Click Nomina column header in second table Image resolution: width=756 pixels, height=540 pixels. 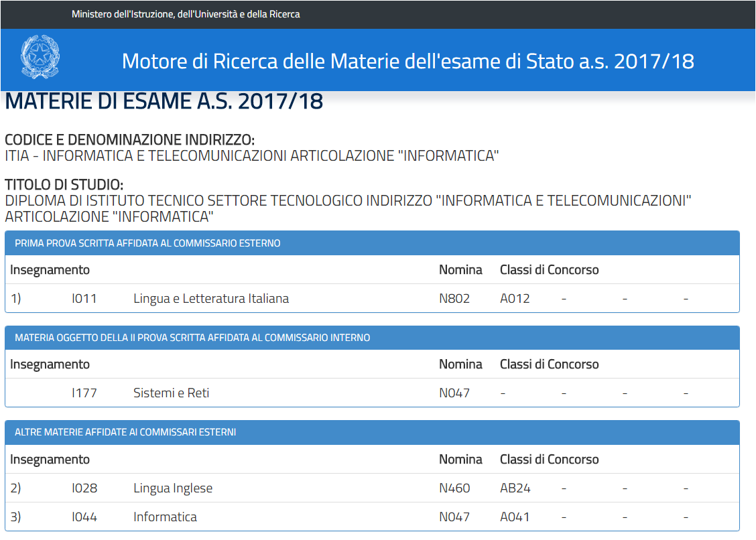coord(460,364)
